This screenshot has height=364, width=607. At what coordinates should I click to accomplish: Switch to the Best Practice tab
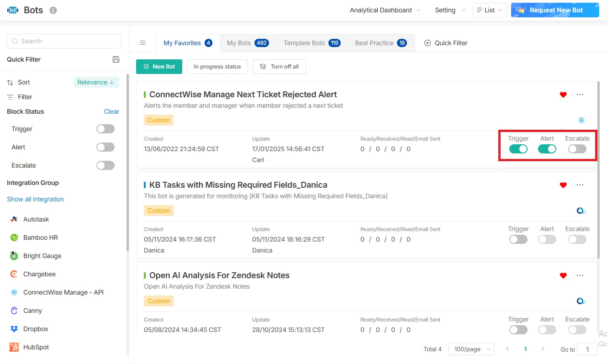pos(381,43)
